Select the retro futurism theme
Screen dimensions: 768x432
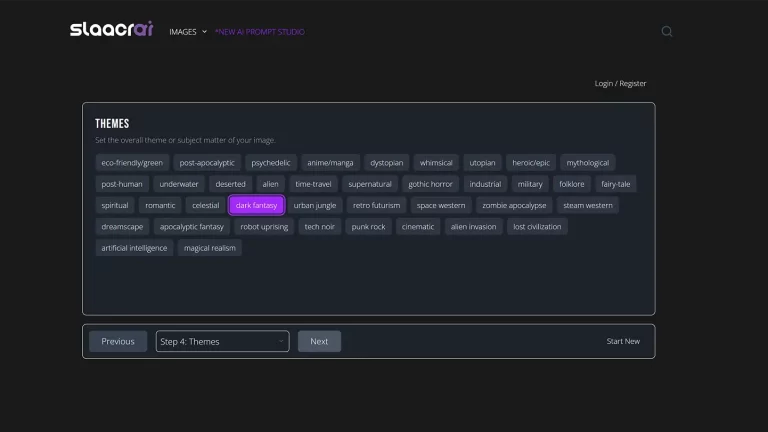pyautogui.click(x=376, y=205)
